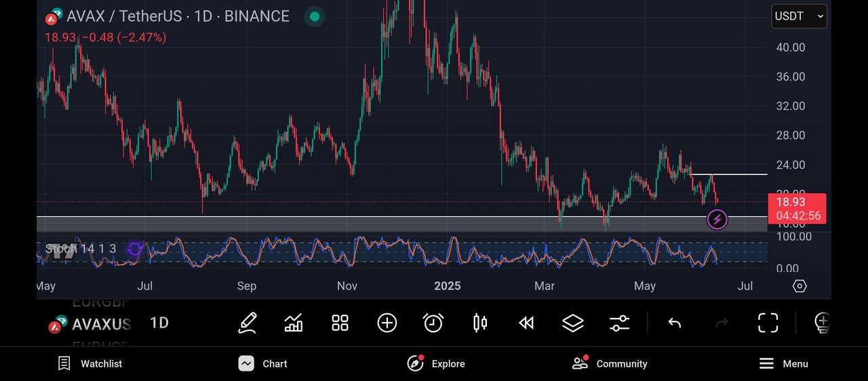Open the Explore tab

(436, 363)
